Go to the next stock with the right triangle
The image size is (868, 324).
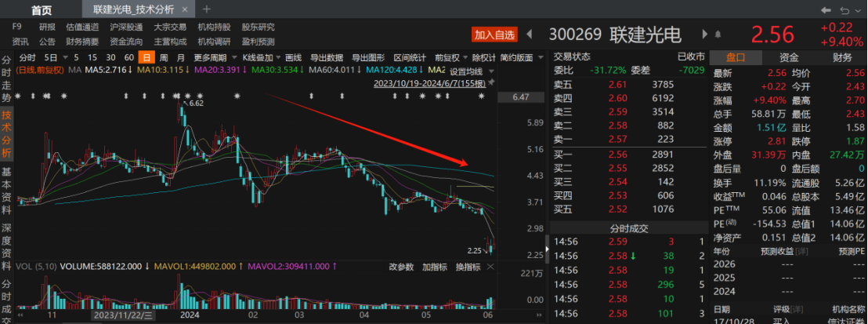click(x=704, y=35)
